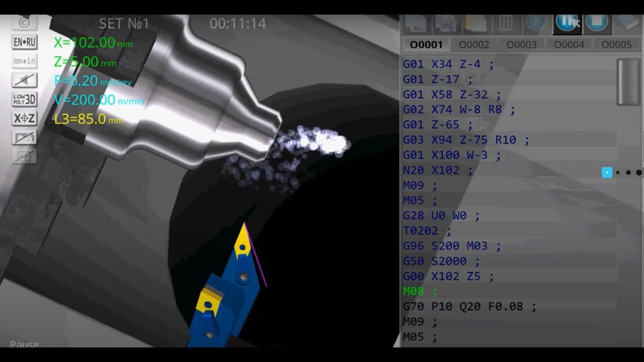This screenshot has height=362, width=644.
Task: Click the Z=5.00 mm readout
Action: click(x=85, y=62)
